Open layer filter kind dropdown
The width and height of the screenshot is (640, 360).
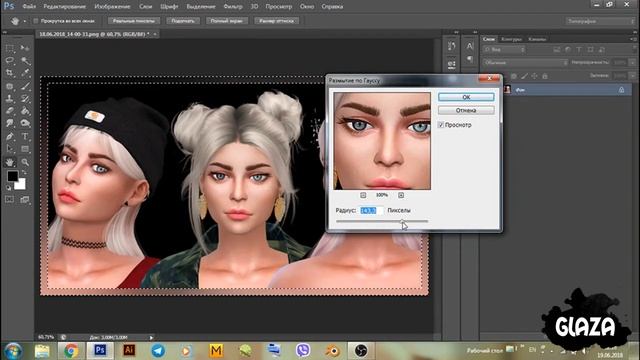click(x=504, y=50)
